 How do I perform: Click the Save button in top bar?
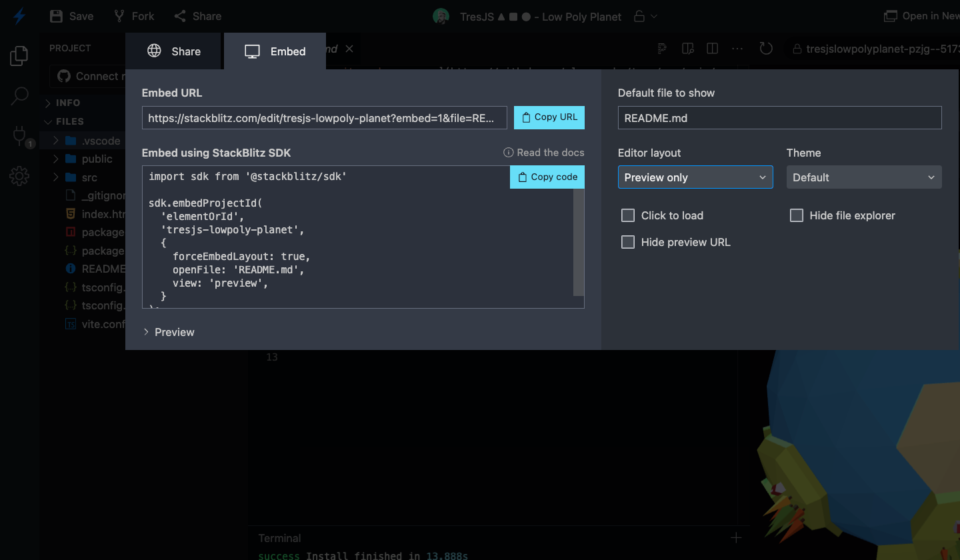tap(72, 16)
